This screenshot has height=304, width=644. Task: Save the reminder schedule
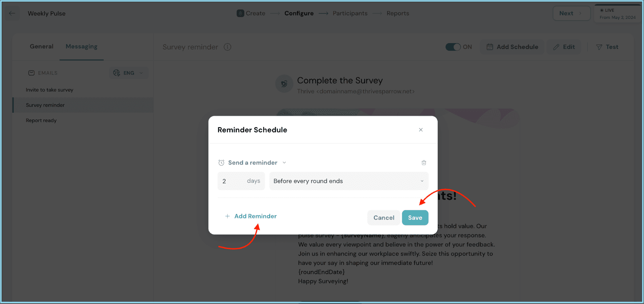pyautogui.click(x=415, y=218)
